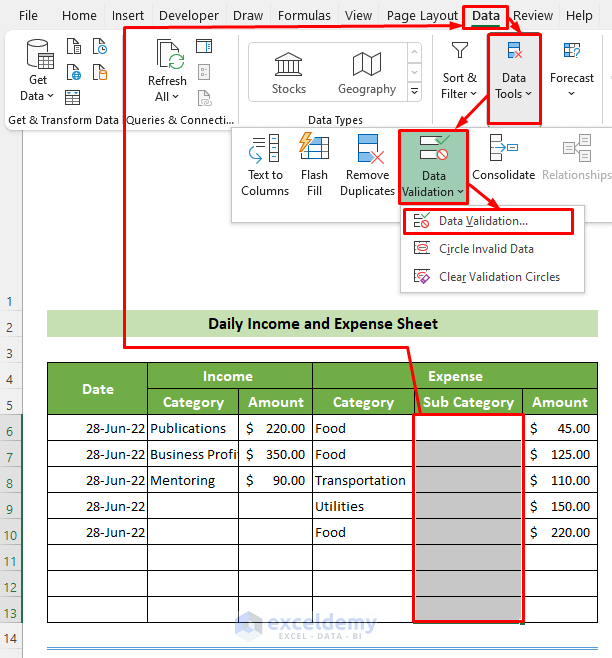The width and height of the screenshot is (612, 658).
Task: Select the Geography data type
Action: [367, 73]
